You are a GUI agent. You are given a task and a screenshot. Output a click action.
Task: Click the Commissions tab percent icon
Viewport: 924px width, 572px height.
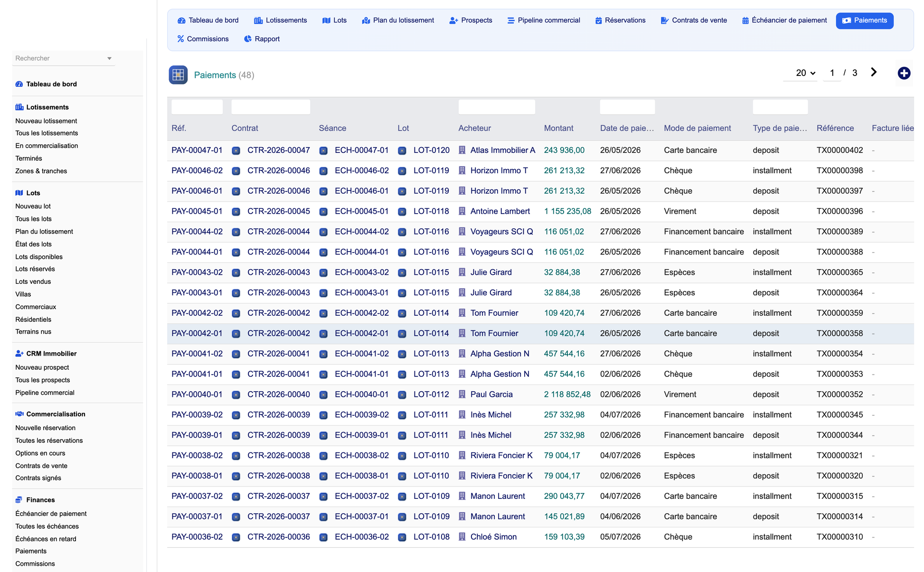pos(180,39)
